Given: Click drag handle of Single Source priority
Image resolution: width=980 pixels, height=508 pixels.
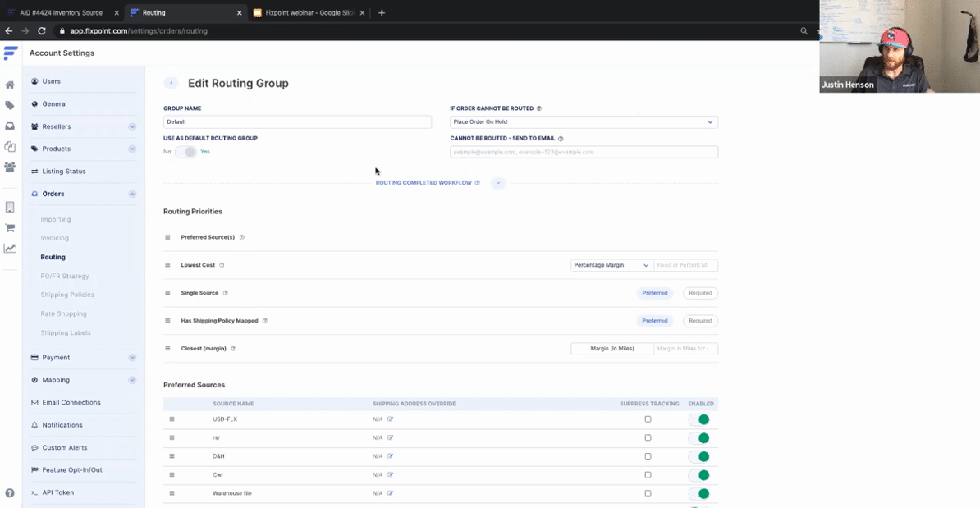Looking at the screenshot, I should point(167,293).
